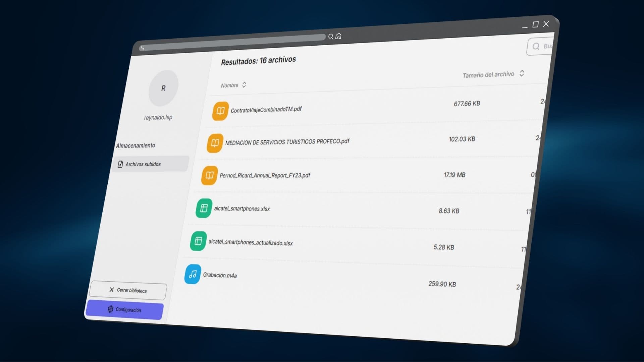Click the magnifier icon beside the address bar
This screenshot has height=362, width=644.
click(331, 36)
